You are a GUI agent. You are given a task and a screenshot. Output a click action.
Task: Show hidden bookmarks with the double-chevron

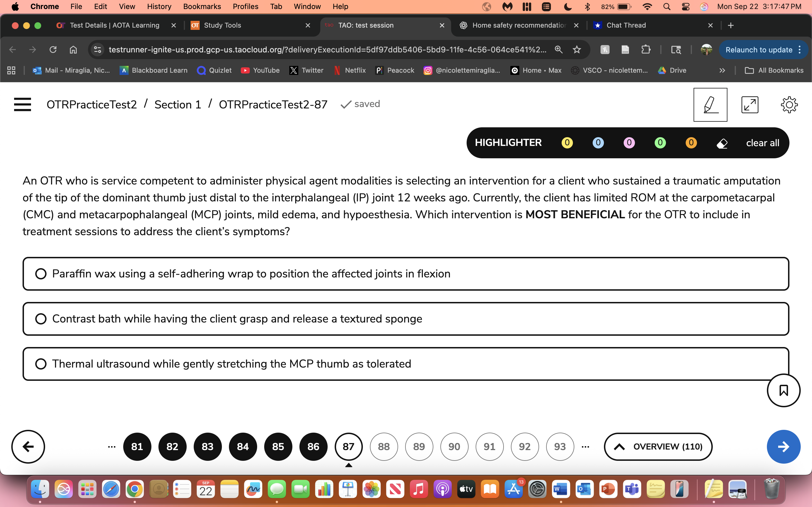click(x=721, y=70)
